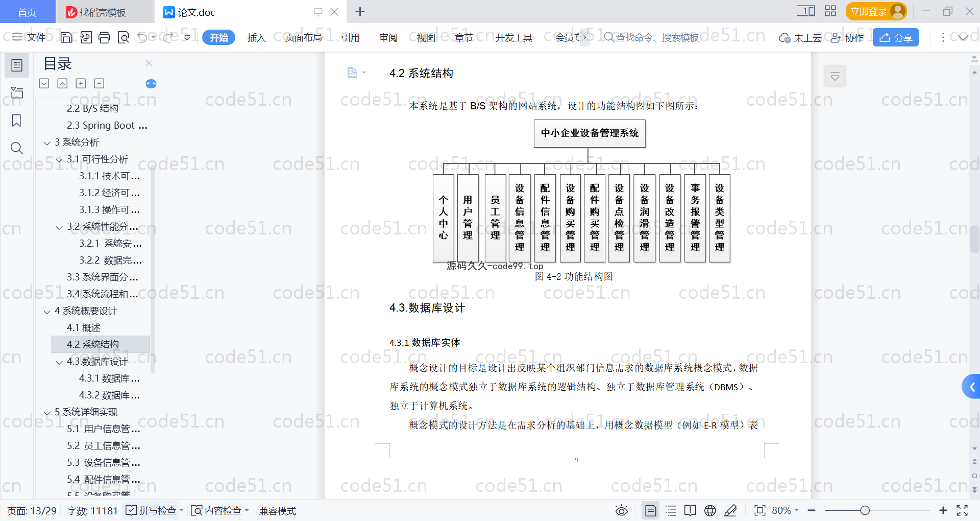The height and width of the screenshot is (521, 980).
Task: Collapse the 4.3 数据库设计 node
Action: [x=59, y=362]
